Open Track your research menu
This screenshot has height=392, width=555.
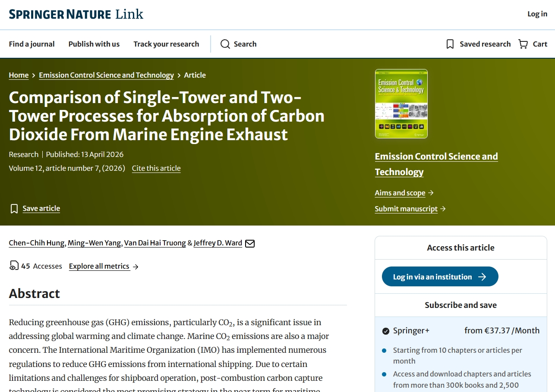pos(166,44)
